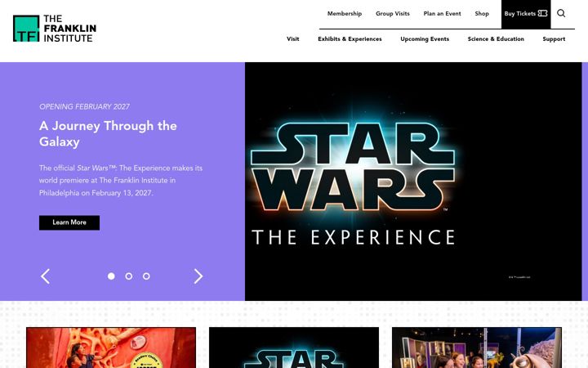Open the search magnifier icon
Viewport: 588px width, 368px height.
pos(561,14)
